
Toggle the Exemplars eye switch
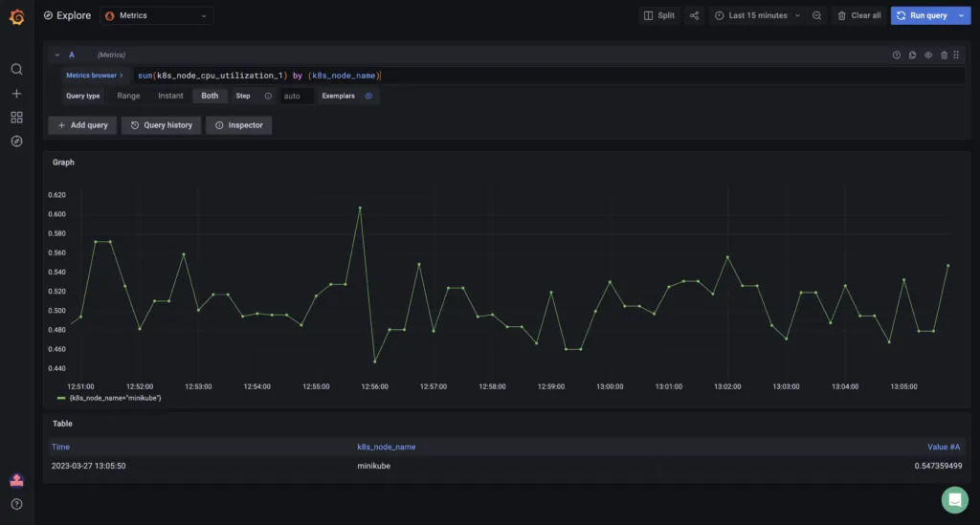[x=368, y=97]
